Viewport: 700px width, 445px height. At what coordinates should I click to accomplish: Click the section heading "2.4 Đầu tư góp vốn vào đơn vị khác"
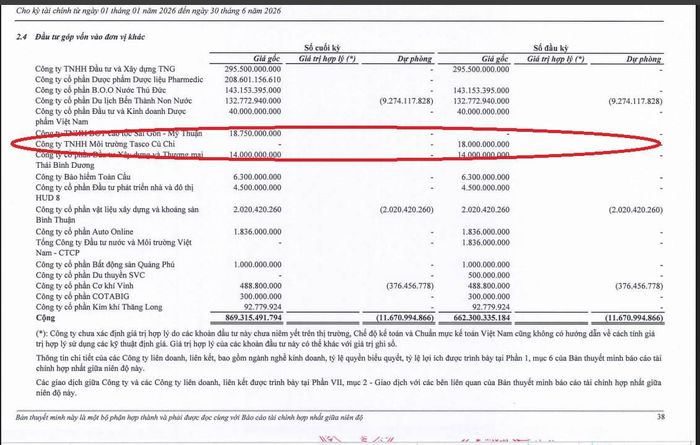(x=80, y=37)
